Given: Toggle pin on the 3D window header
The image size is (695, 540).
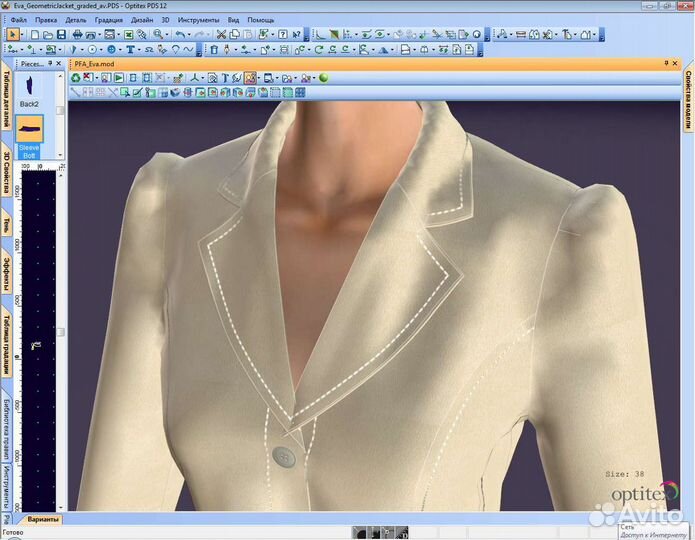Looking at the screenshot, I should [x=666, y=63].
